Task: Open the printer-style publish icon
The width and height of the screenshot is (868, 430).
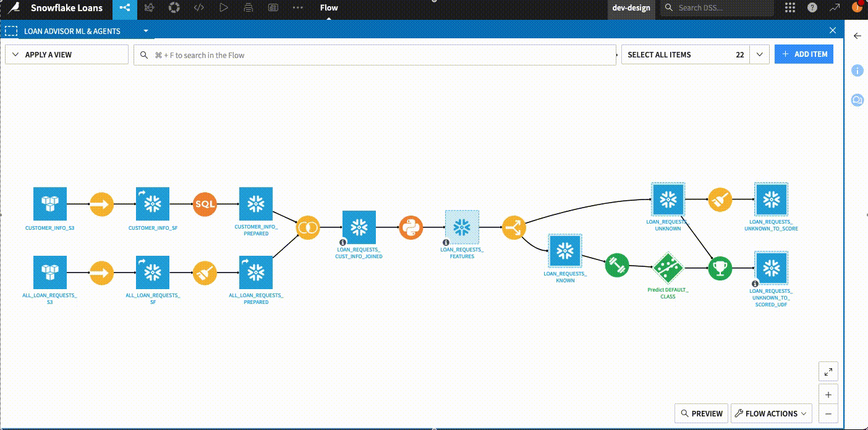Action: pos(248,8)
